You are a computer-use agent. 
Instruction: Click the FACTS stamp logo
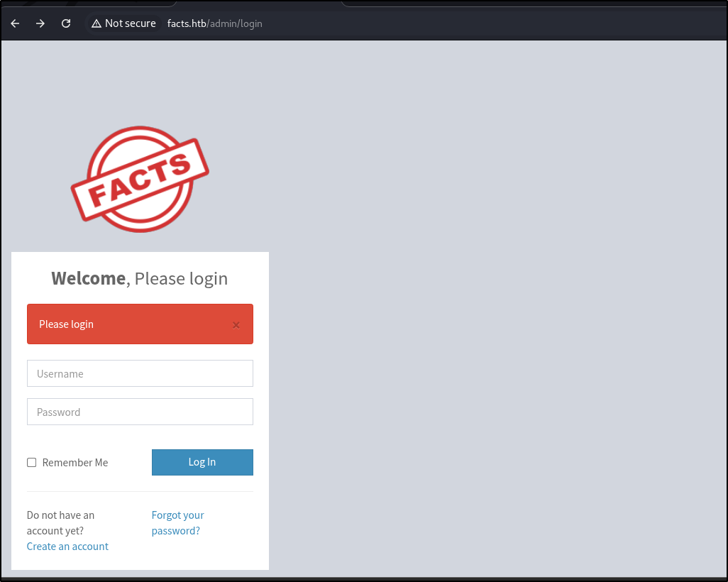140,179
